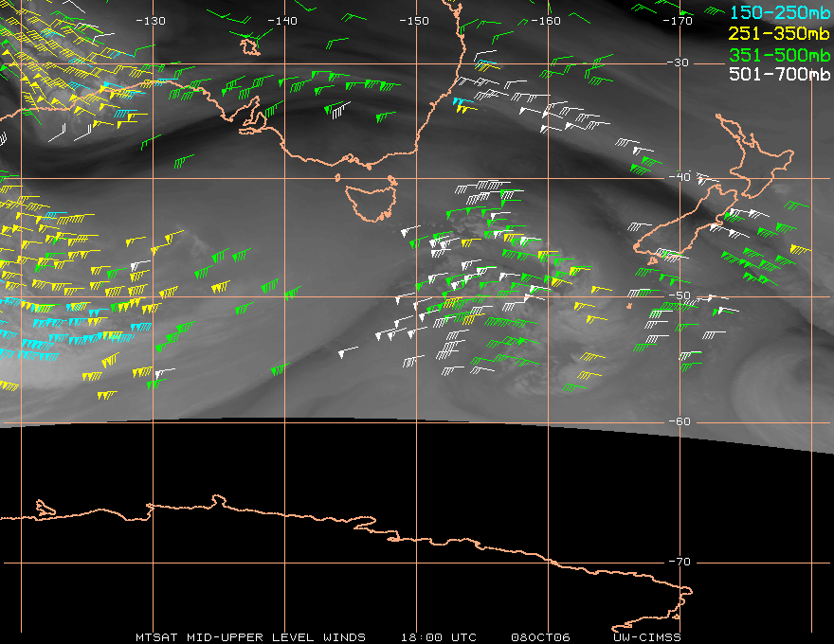Click the -70 latitude label

(x=680, y=562)
